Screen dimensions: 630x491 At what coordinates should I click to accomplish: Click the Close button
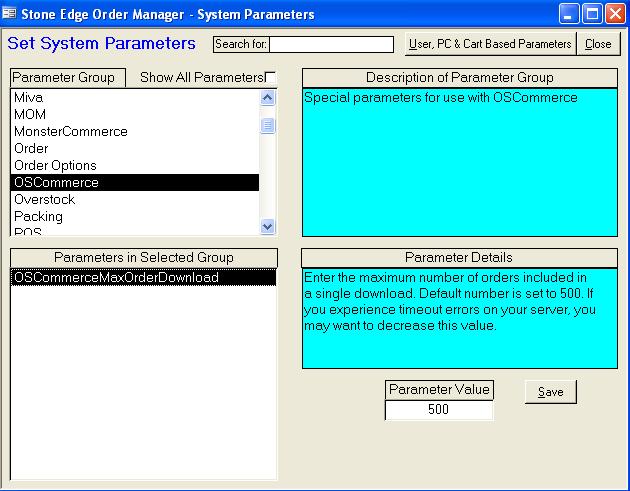598,44
